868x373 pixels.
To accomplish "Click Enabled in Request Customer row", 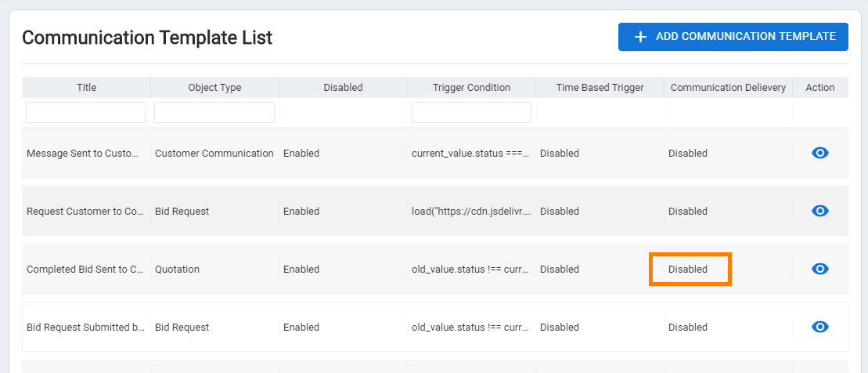I will point(301,211).
